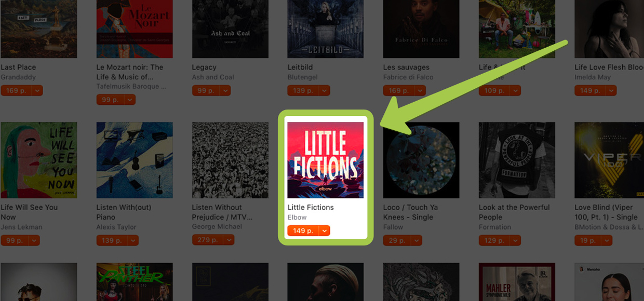
Task: Buy Listen With(out) Piano for 139 p.
Action: click(112, 240)
